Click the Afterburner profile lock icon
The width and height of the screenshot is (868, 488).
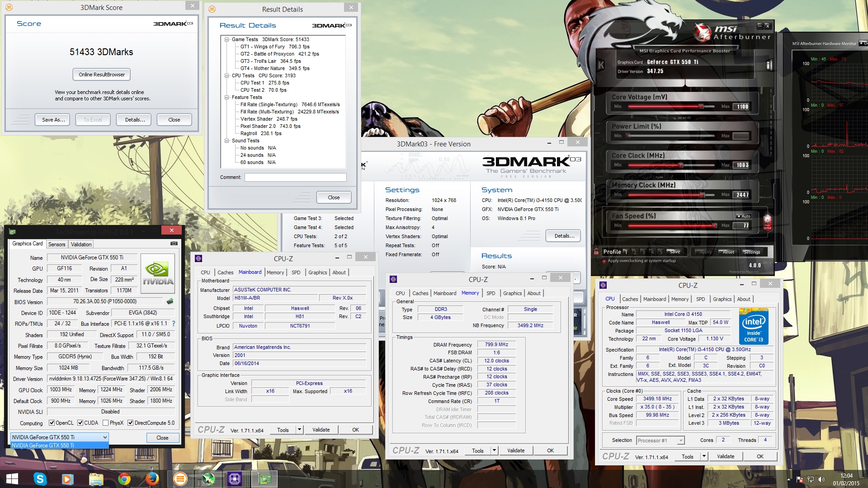pyautogui.click(x=596, y=252)
